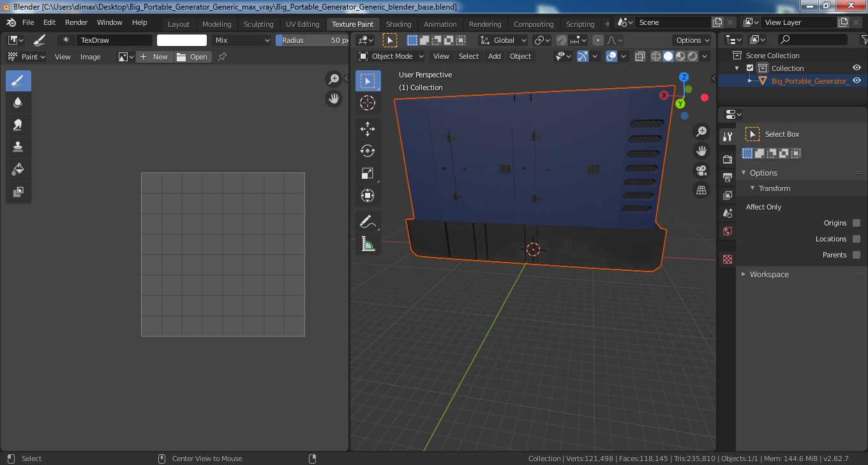
Task: Toggle proportional editing in viewport header
Action: click(598, 40)
